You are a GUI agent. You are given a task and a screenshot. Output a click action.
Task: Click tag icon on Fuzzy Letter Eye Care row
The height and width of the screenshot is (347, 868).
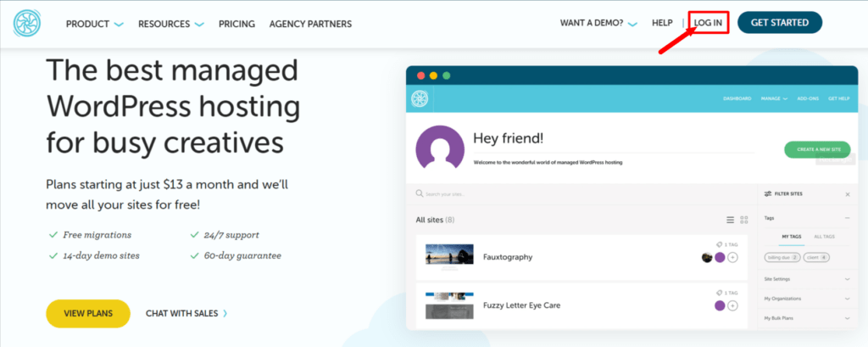719,293
